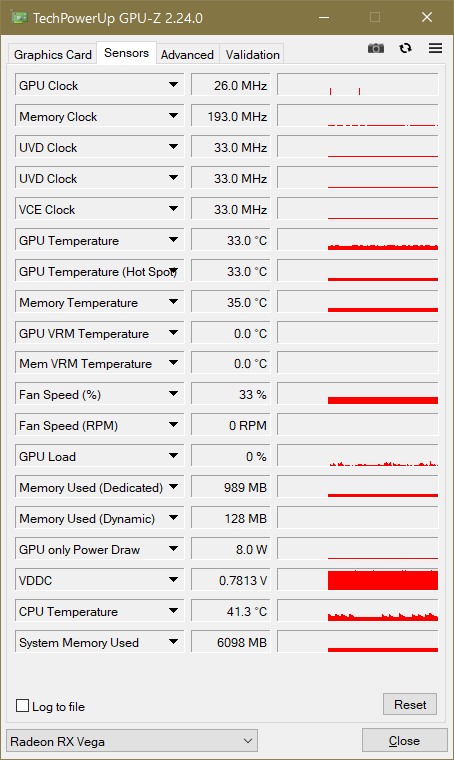Click the Reset button
Screen dimensions: 454x760
410,704
